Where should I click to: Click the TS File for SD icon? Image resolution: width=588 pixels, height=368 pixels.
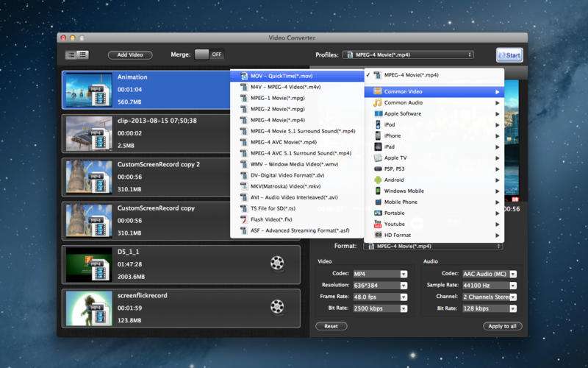(x=244, y=208)
